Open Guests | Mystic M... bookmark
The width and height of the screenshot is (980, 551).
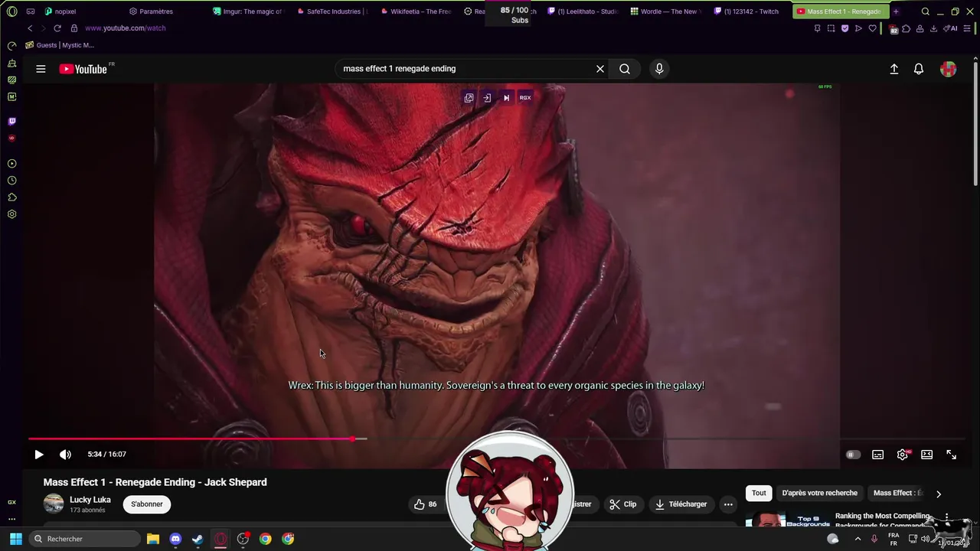pos(60,45)
